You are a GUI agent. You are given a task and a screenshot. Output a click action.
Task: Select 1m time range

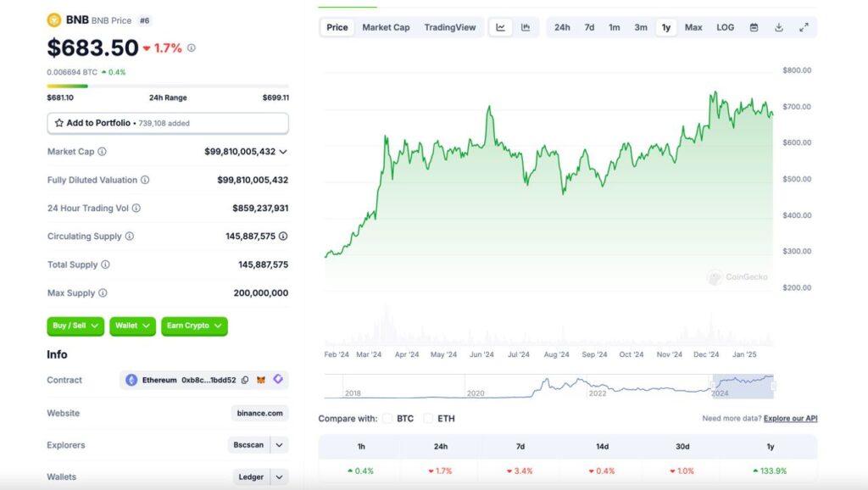click(615, 27)
